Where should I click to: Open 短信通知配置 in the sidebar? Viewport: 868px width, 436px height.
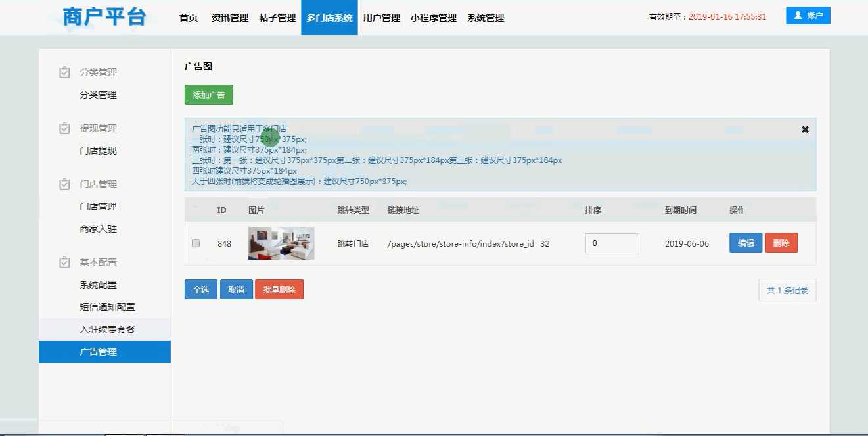tap(107, 307)
